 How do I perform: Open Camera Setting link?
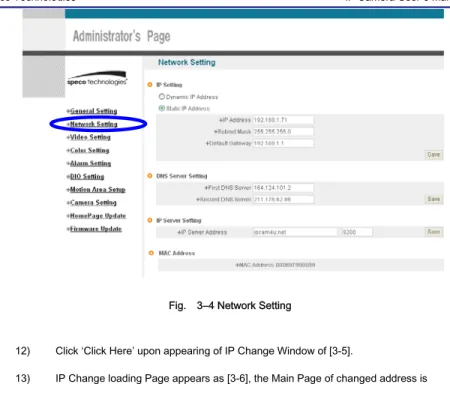coord(92,202)
